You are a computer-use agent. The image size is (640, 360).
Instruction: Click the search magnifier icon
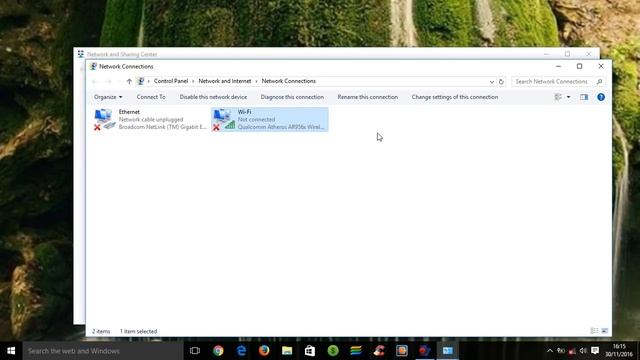[599, 82]
